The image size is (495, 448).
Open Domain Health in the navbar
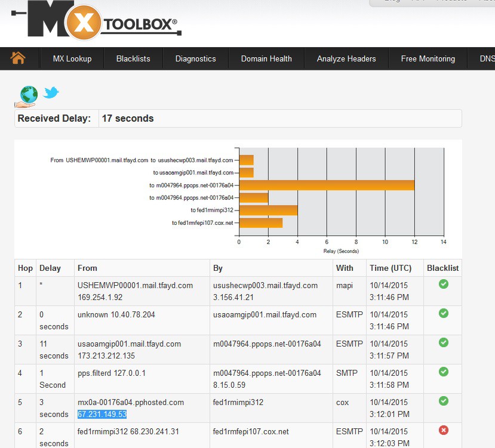[266, 58]
